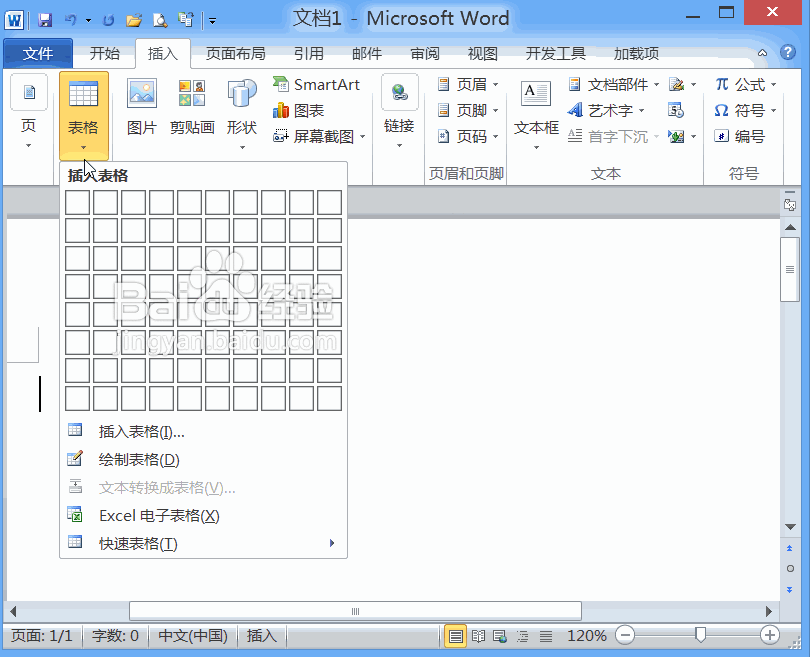Click the horizontal scrollbar right arrow

(769, 612)
